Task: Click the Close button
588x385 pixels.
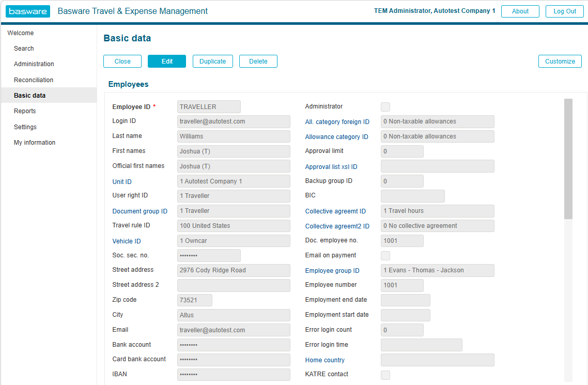Action: pos(122,61)
